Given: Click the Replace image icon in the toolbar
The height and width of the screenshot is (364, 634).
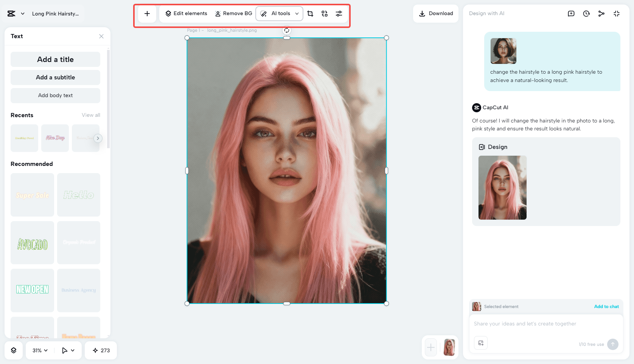Looking at the screenshot, I should click(324, 13).
